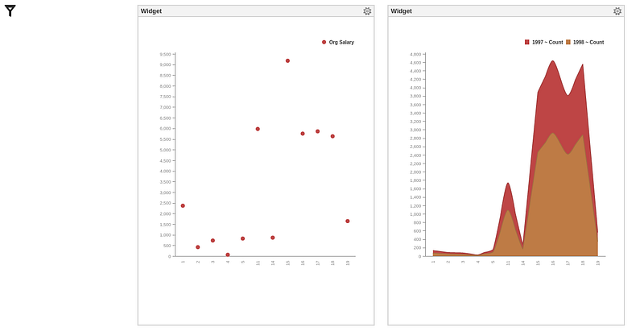Select the scatter point at category 17

click(x=317, y=131)
